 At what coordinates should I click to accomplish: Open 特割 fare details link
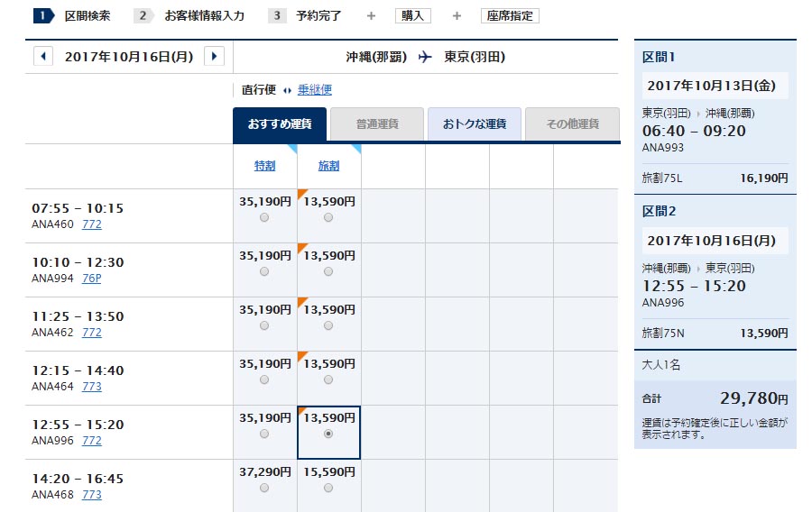tap(264, 166)
